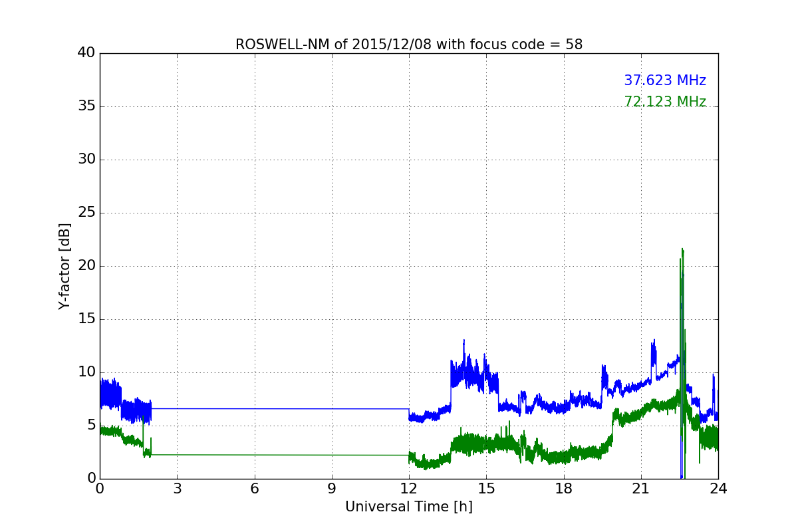Click y-axis tick label '20'
This screenshot has height=532, width=798.
86,266
